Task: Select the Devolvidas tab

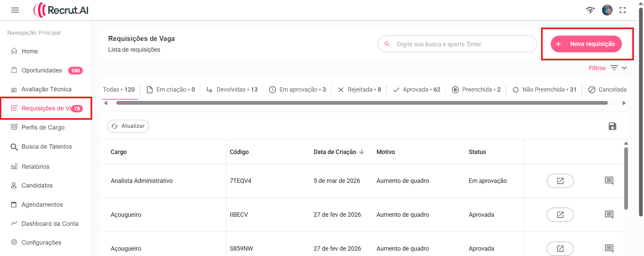Action: pos(232,90)
